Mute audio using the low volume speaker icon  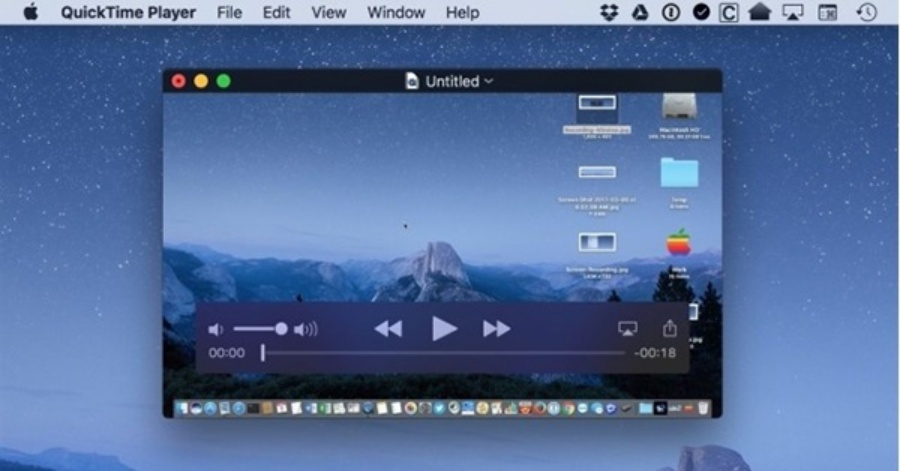(x=215, y=329)
